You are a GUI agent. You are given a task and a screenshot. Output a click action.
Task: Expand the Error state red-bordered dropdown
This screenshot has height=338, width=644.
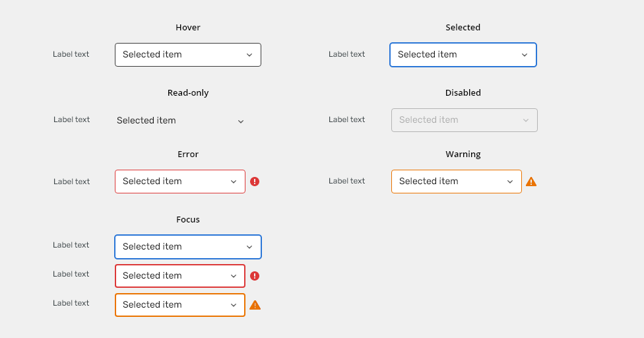point(180,182)
